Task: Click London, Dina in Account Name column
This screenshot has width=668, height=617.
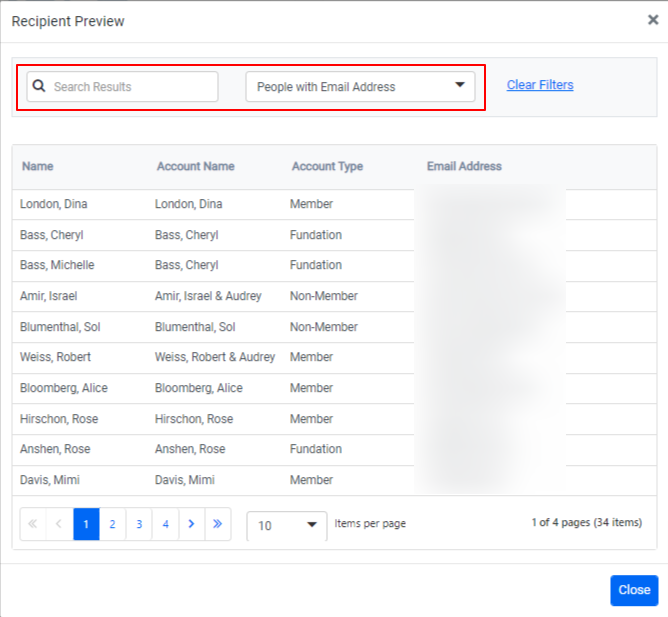Action: coord(188,204)
